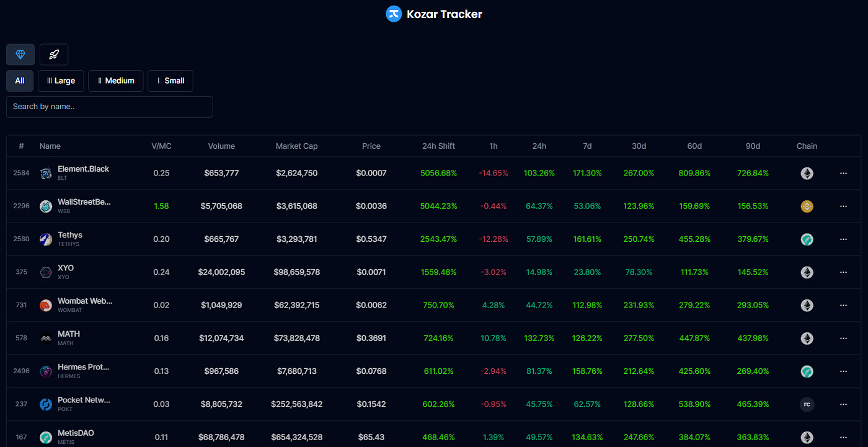Filter by Medium market cap
868x447 pixels.
click(116, 81)
